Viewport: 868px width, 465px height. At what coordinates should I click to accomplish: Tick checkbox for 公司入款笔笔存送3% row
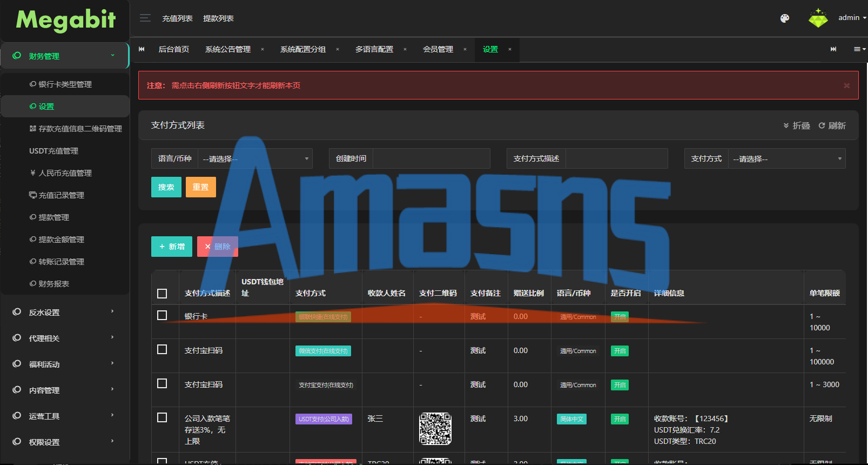click(x=162, y=417)
